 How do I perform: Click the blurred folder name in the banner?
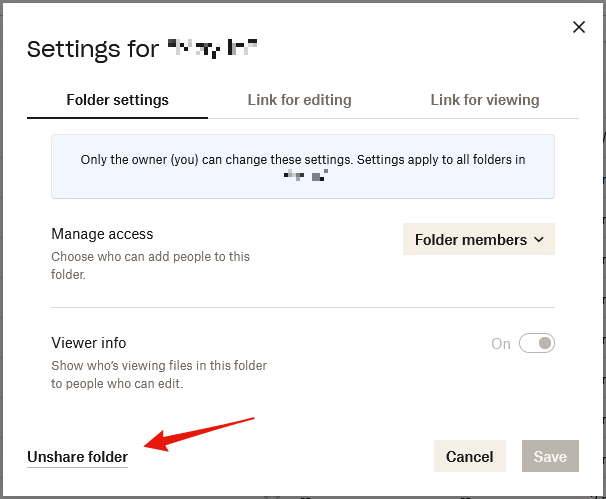coord(305,177)
